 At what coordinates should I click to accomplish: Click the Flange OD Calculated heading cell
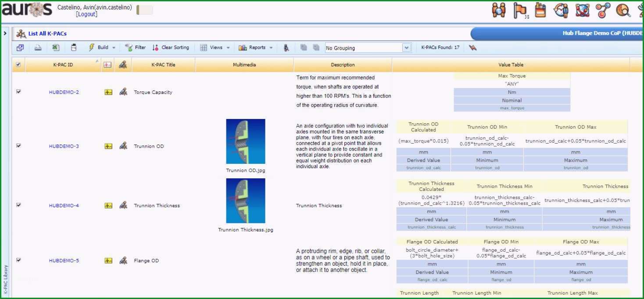(x=432, y=241)
